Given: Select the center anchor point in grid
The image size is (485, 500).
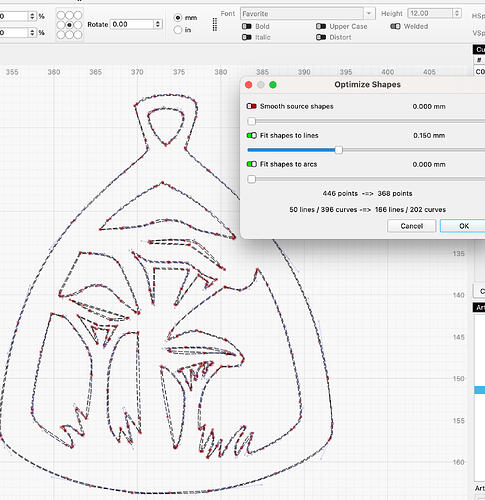Looking at the screenshot, I should 69,25.
